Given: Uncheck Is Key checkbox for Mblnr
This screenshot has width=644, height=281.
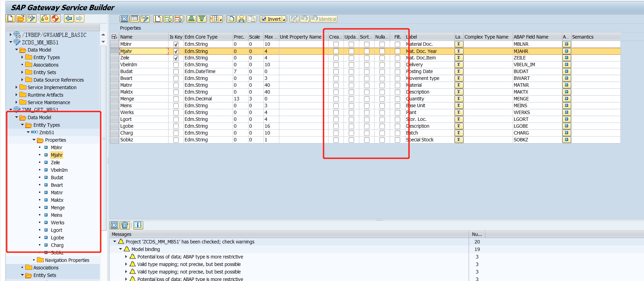Looking at the screenshot, I should 176,44.
